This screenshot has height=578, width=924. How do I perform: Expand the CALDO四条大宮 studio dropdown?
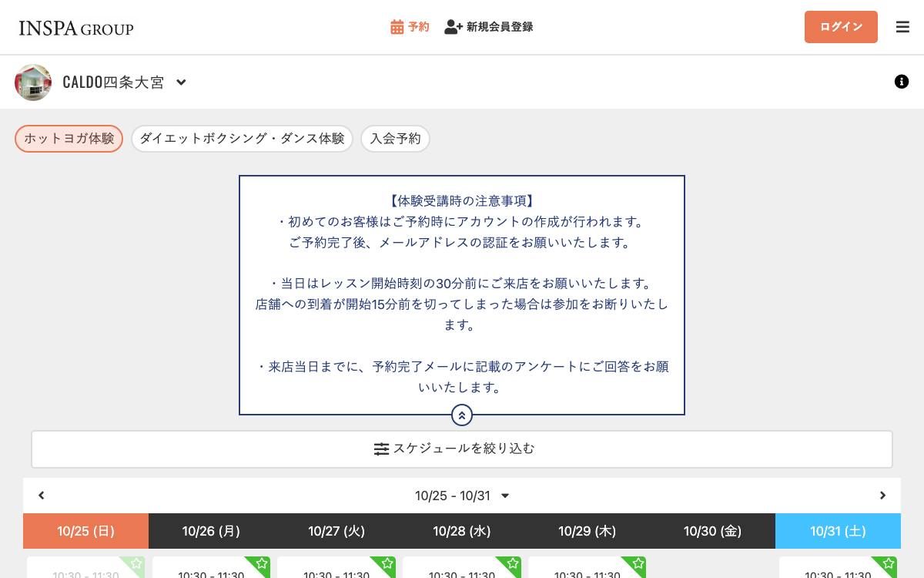(181, 82)
